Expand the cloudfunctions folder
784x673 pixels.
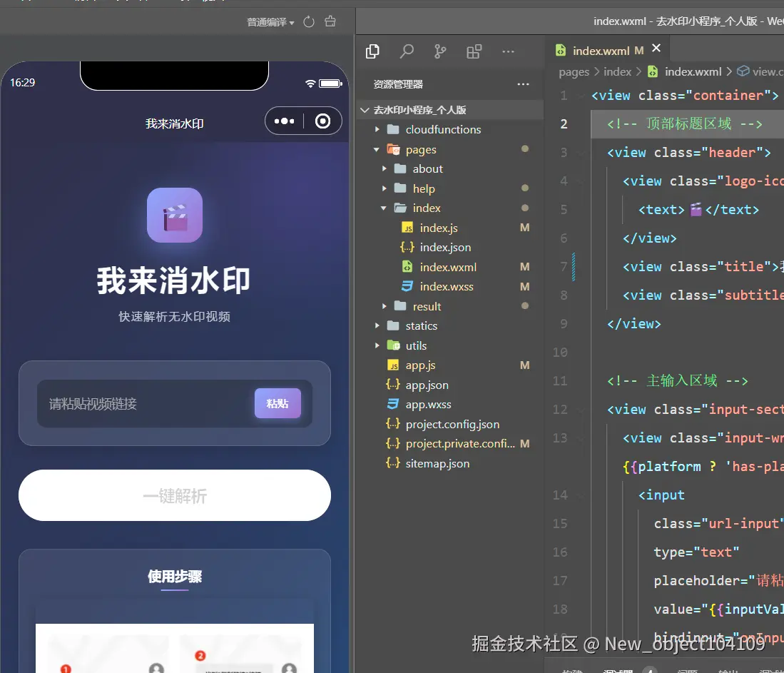point(377,130)
